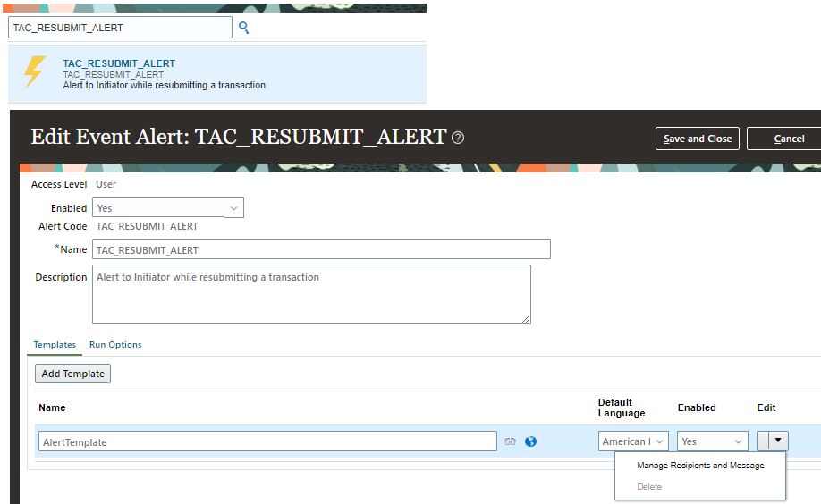Image resolution: width=821 pixels, height=504 pixels.
Task: Select the Templates tab
Action: click(55, 345)
